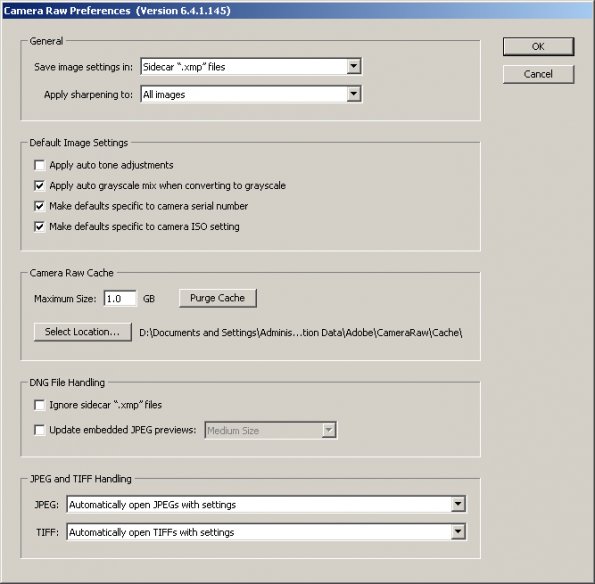
Task: Confirm preferences with the OK button
Action: (538, 47)
